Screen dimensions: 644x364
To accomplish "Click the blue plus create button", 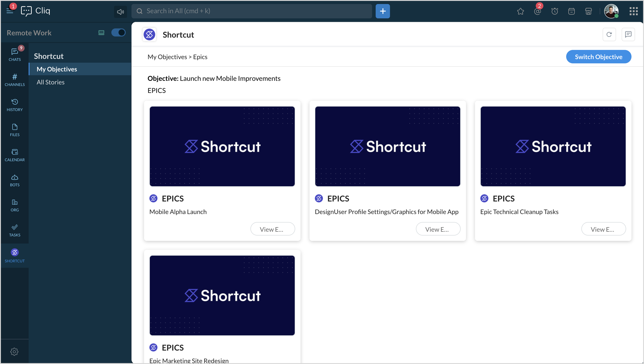I will [x=383, y=11].
